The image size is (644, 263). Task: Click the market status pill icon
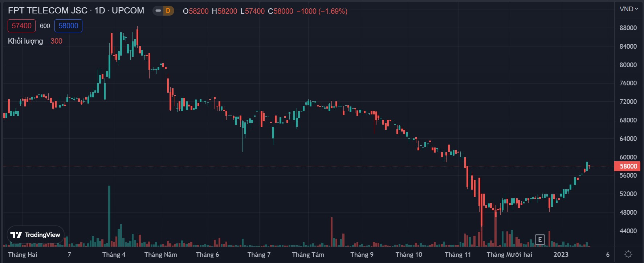pyautogui.click(x=158, y=11)
